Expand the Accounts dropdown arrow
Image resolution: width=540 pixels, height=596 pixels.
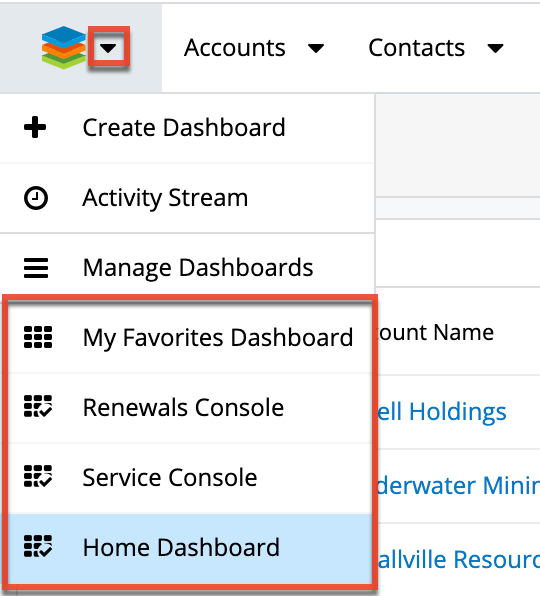(316, 48)
